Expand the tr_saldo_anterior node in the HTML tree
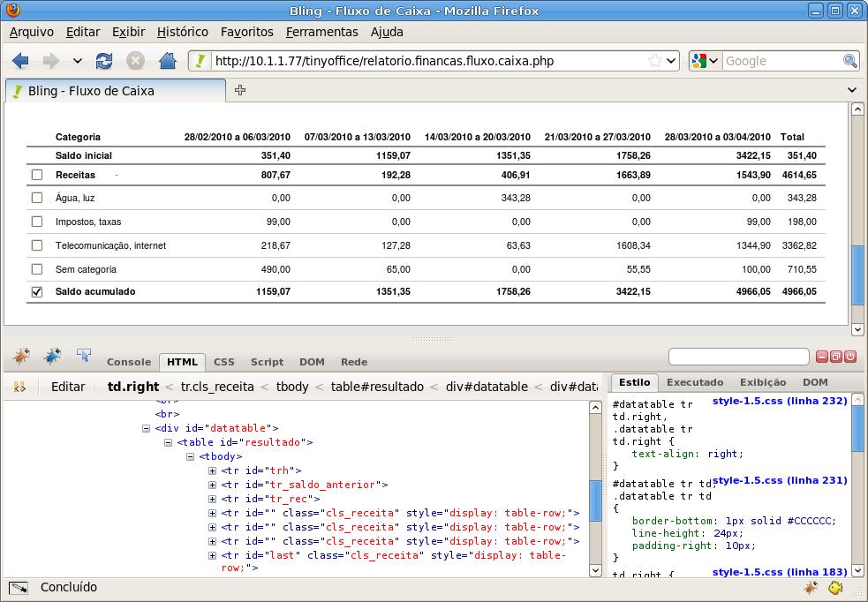Viewport: 868px width, 602px height. (212, 485)
